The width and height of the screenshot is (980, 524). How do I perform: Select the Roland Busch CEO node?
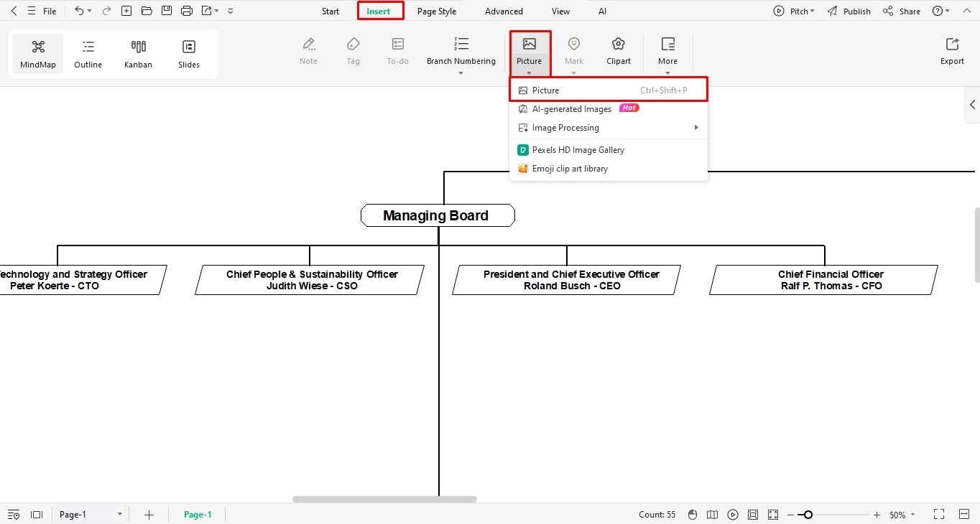click(567, 280)
